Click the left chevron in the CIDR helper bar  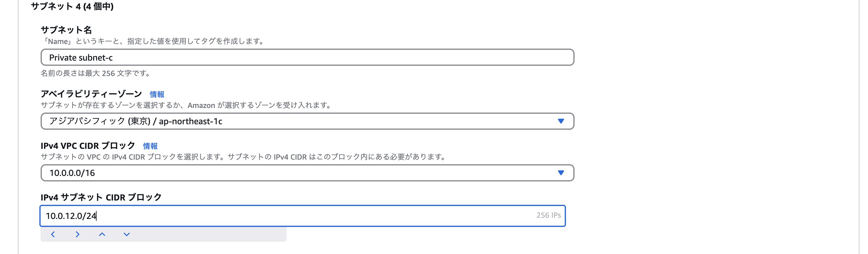[x=53, y=234]
